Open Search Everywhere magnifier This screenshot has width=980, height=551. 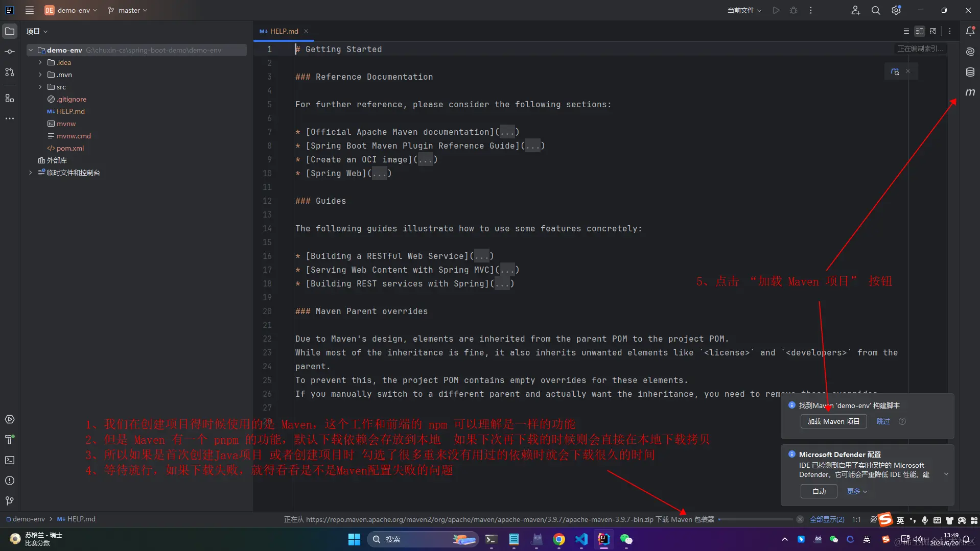coord(876,10)
